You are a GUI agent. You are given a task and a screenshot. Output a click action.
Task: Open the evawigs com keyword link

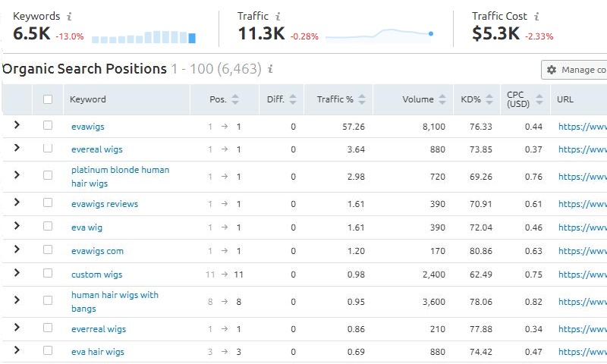coord(97,251)
